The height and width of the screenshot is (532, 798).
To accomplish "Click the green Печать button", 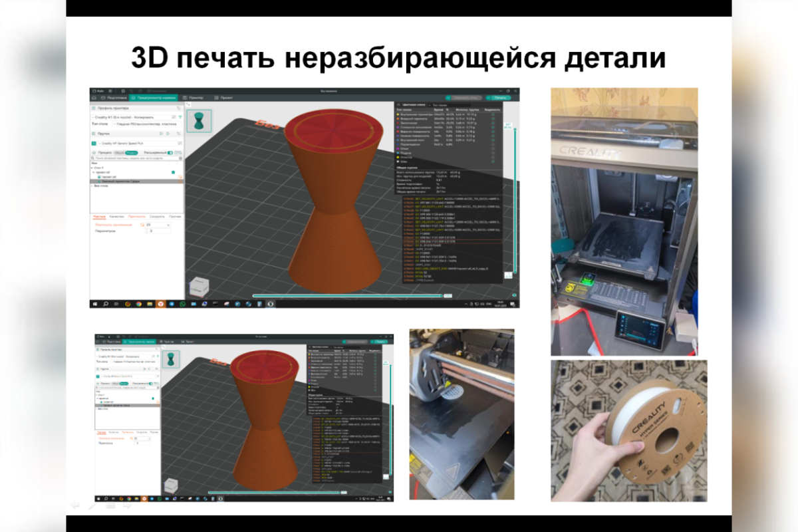I will click(501, 98).
